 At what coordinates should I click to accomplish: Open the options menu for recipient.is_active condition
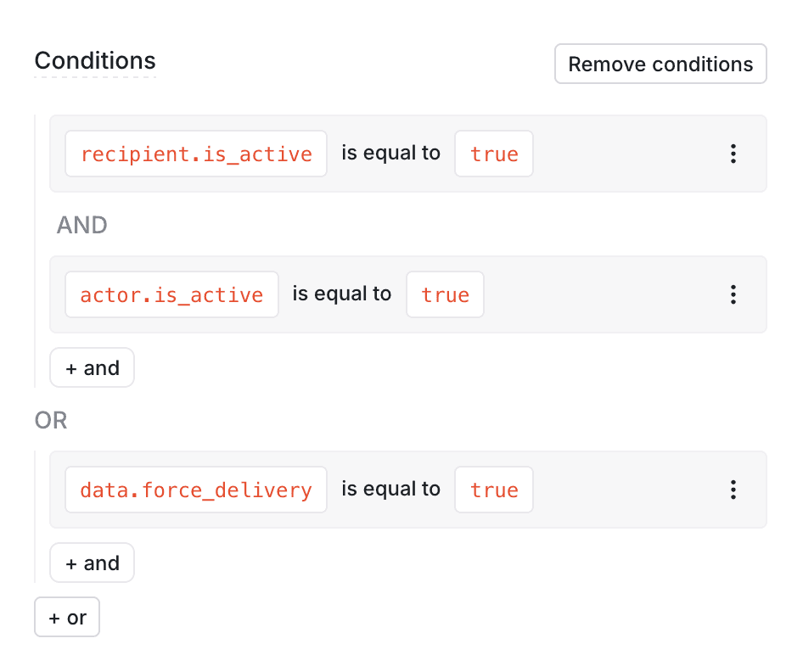(733, 154)
